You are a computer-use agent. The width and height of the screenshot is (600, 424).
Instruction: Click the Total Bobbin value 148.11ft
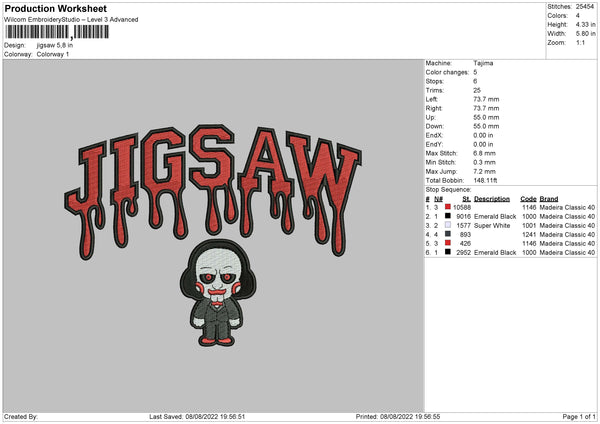(x=485, y=180)
